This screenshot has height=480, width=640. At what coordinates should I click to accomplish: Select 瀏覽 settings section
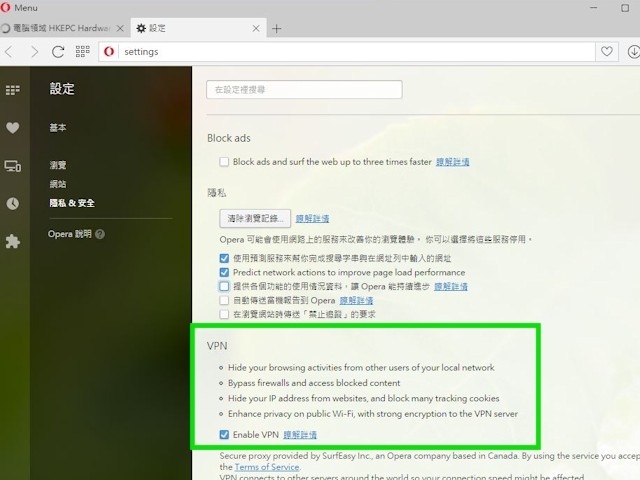tap(58, 165)
